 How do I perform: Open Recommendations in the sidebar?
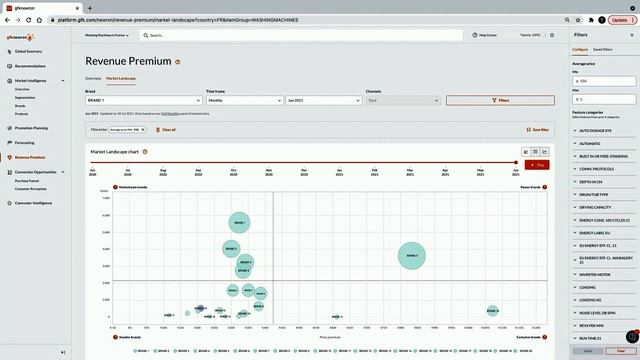pyautogui.click(x=30, y=66)
